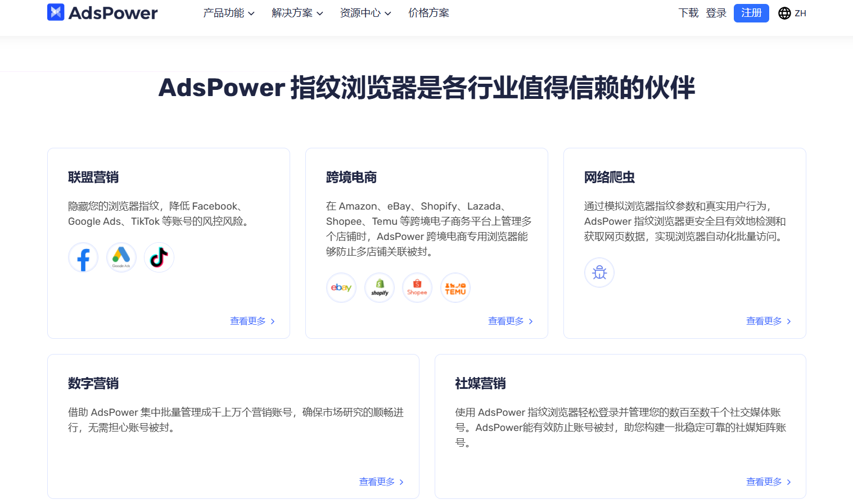Click 查看更多 in the 联盟营销 card
Image resolution: width=853 pixels, height=504 pixels.
pyautogui.click(x=252, y=321)
